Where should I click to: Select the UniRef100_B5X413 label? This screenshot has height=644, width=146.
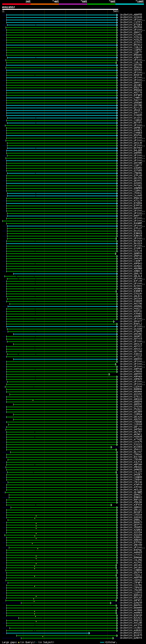click(x=131, y=45)
